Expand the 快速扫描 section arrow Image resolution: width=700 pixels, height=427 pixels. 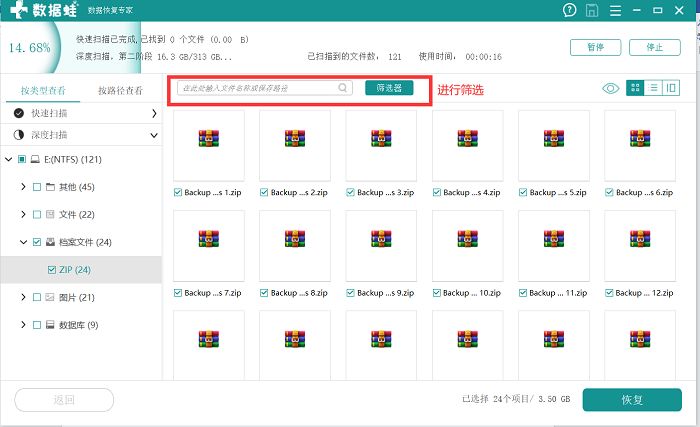(x=154, y=113)
